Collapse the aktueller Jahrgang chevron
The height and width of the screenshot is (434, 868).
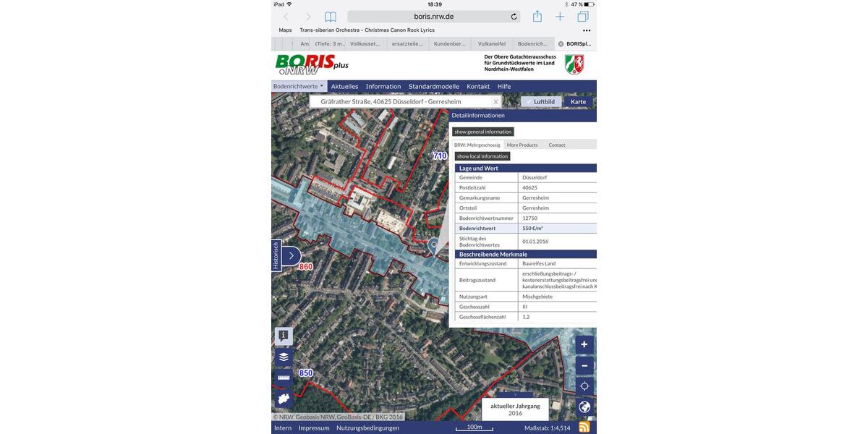click(515, 395)
